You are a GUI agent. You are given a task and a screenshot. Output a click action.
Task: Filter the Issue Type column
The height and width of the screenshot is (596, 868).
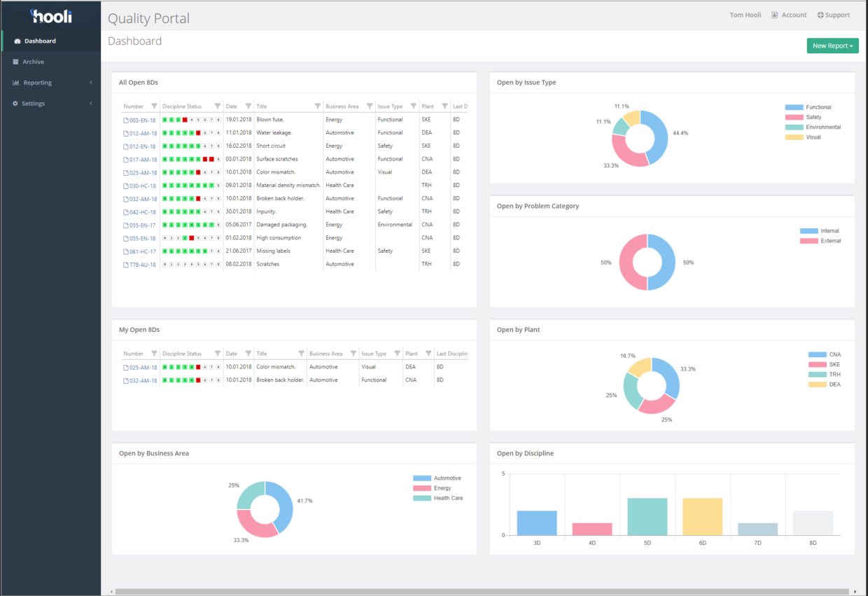pyautogui.click(x=412, y=106)
